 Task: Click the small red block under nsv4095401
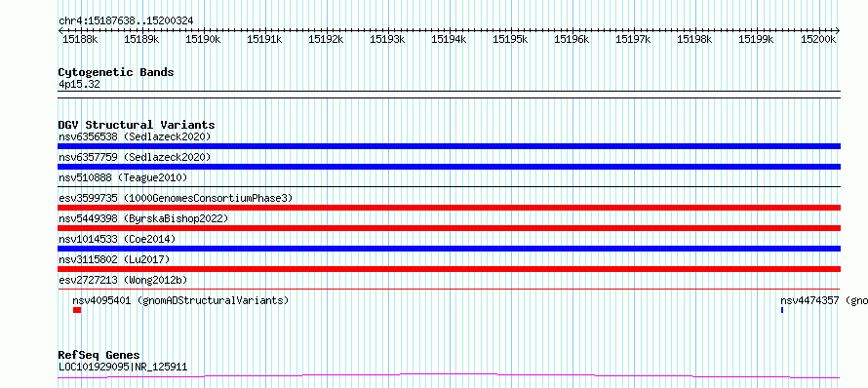point(77,310)
